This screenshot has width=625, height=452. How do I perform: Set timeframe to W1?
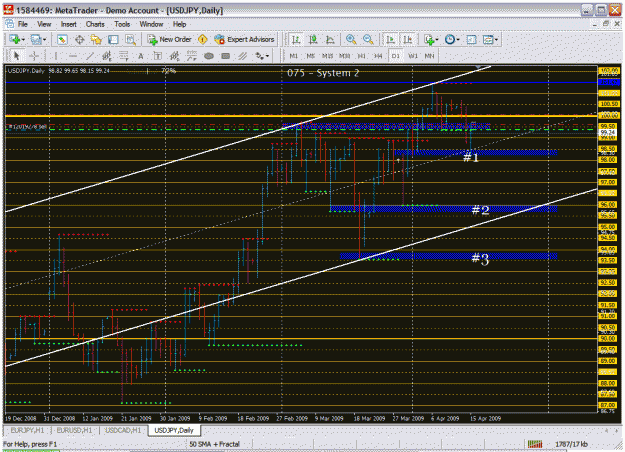[x=413, y=56]
